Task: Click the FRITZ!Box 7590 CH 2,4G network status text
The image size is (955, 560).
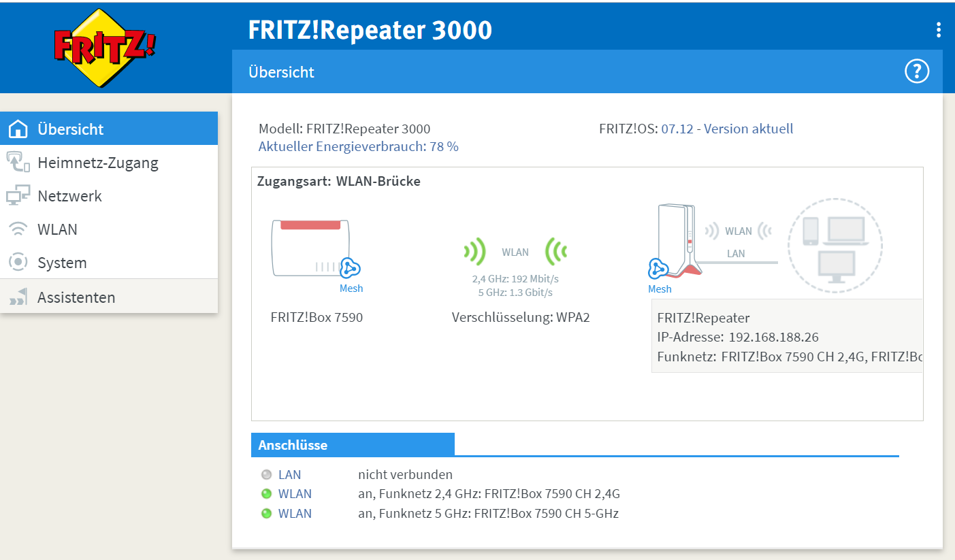Action: point(489,494)
